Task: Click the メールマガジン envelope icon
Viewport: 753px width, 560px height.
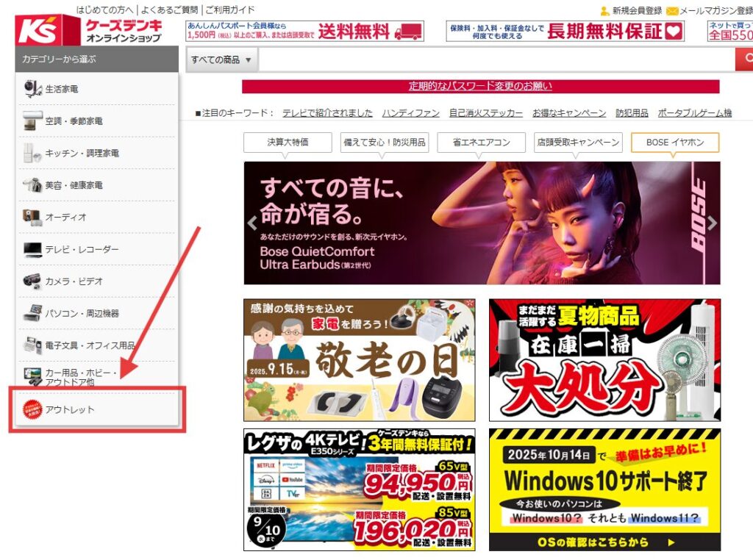Action: 672,10
